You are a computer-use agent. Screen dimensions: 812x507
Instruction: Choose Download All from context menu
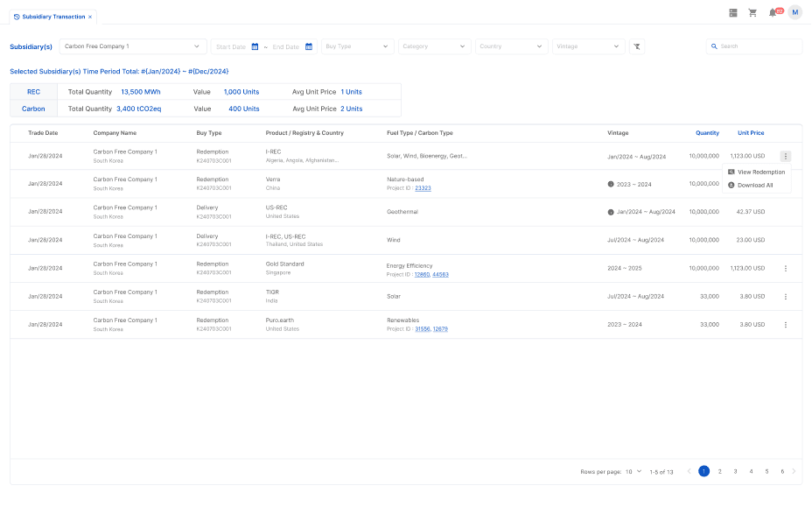pos(754,185)
